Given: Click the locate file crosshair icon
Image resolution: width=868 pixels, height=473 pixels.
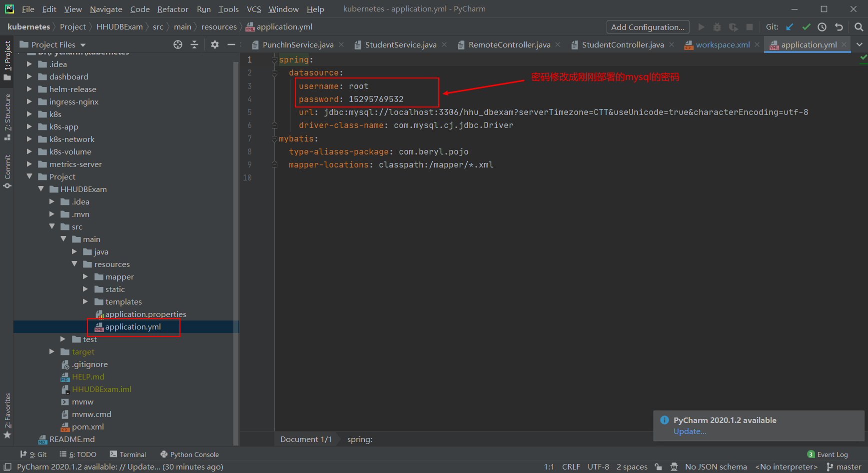Looking at the screenshot, I should [178, 44].
